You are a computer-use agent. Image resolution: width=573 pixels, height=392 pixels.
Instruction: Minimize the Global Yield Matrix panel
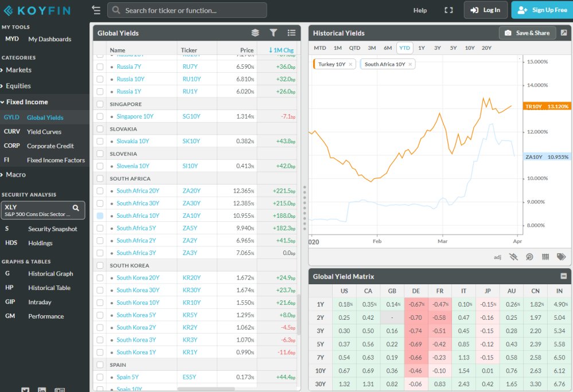[x=563, y=276]
